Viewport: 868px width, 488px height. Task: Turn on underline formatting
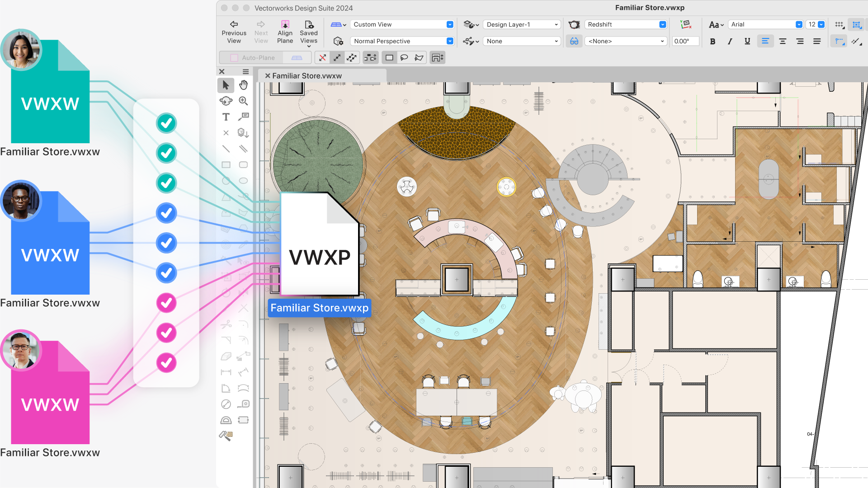747,41
